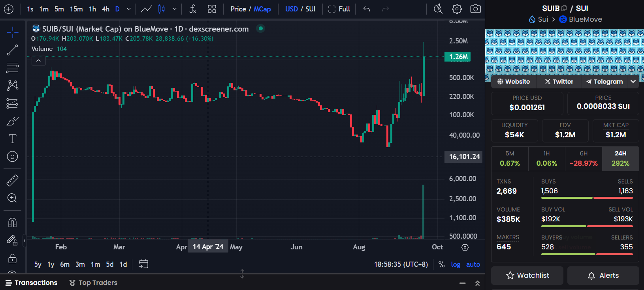Expand the time interval dropdown arrow
The width and height of the screenshot is (644, 290).
coord(128,9)
